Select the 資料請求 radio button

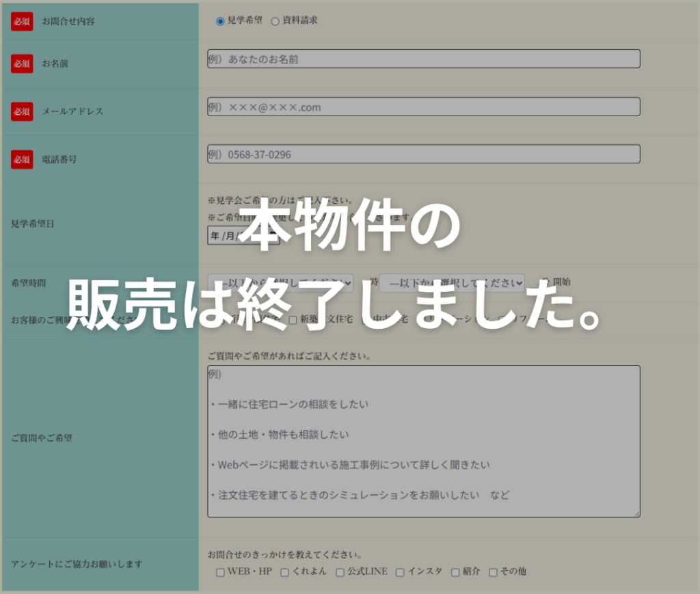pyautogui.click(x=275, y=21)
